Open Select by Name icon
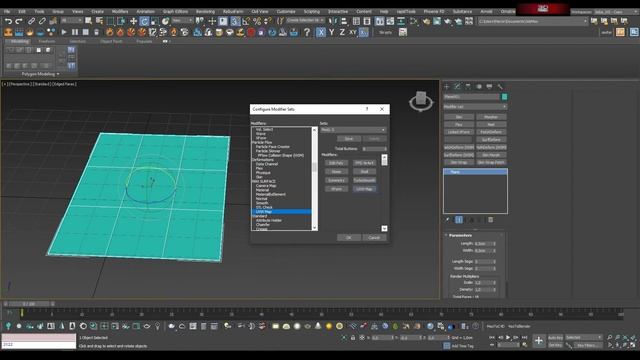This screenshot has height=360, width=640. 99,21
